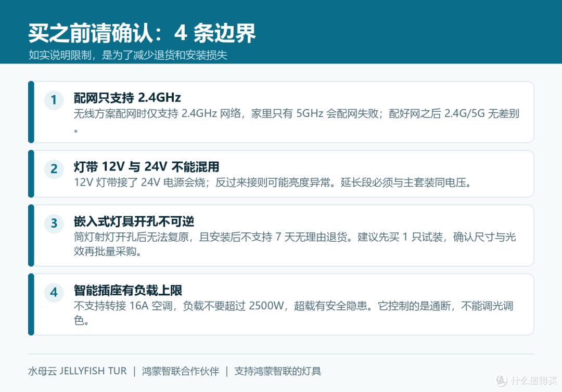Image resolution: width=562 pixels, height=392 pixels.
Task: Select heading 智能插座有负载上限
Action: 128,290
